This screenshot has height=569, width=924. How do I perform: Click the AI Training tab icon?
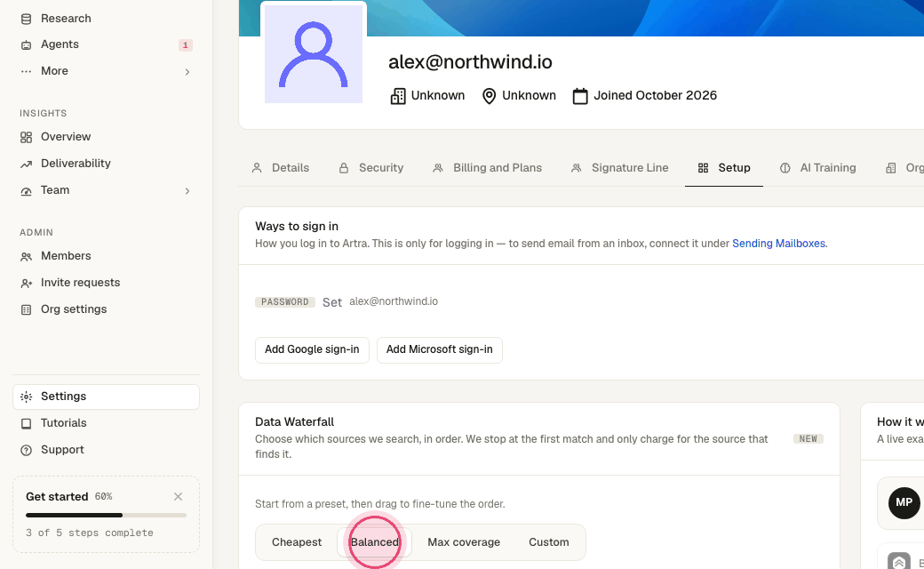[x=785, y=168]
